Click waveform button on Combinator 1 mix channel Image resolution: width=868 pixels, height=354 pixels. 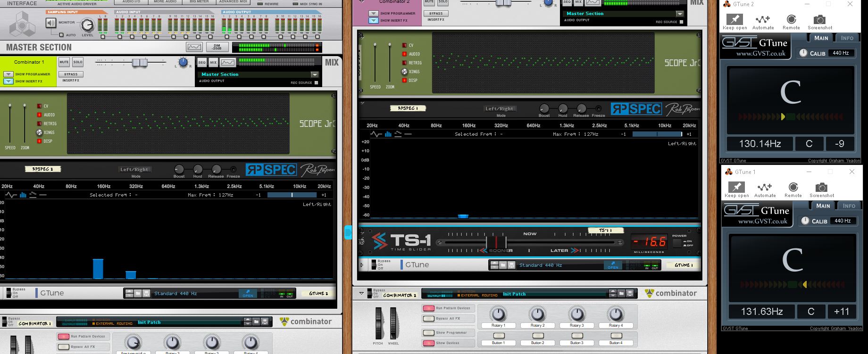228,62
